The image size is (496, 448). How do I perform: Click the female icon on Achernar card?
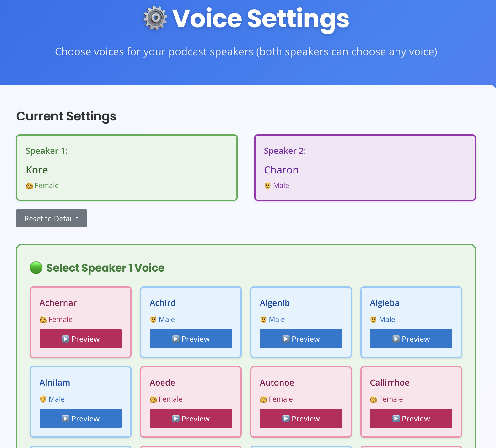click(x=43, y=320)
